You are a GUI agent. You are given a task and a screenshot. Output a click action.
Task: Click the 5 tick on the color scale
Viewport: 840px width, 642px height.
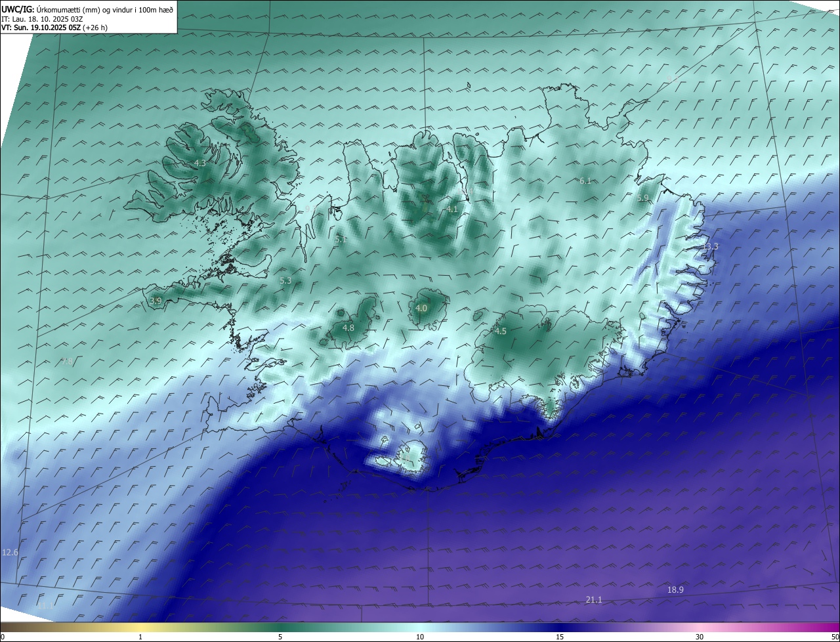(280, 637)
